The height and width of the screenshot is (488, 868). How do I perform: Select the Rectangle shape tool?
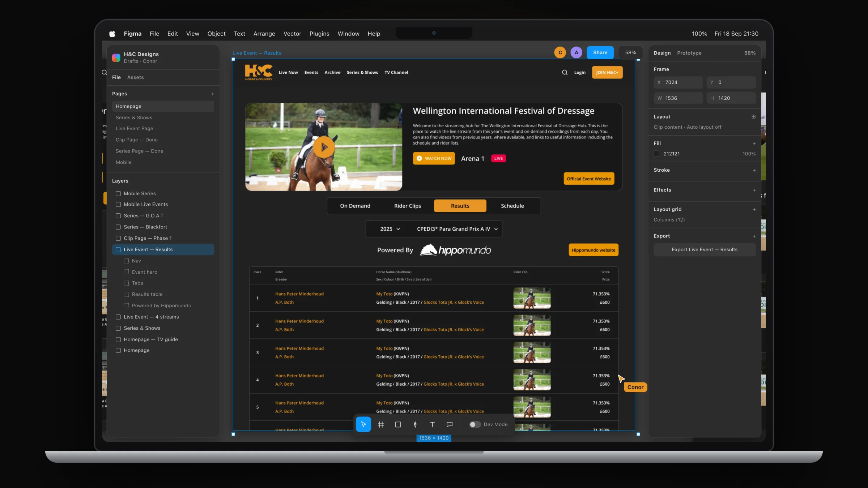pyautogui.click(x=398, y=424)
